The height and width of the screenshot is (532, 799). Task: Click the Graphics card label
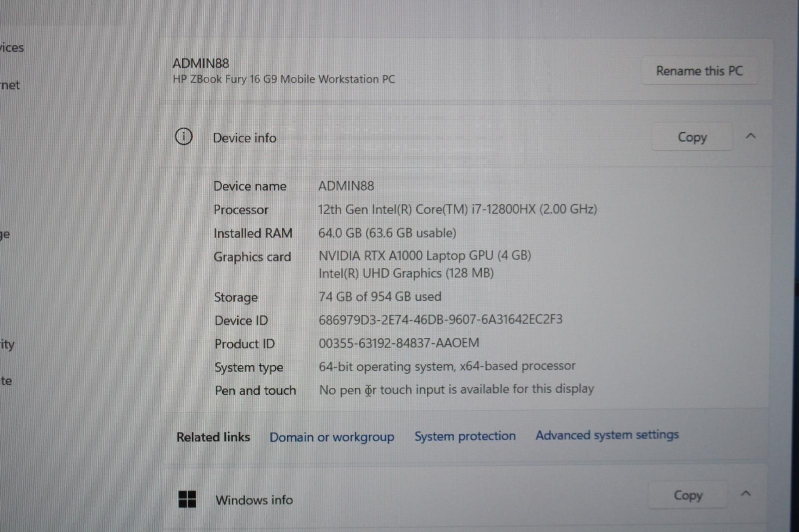coord(252,257)
